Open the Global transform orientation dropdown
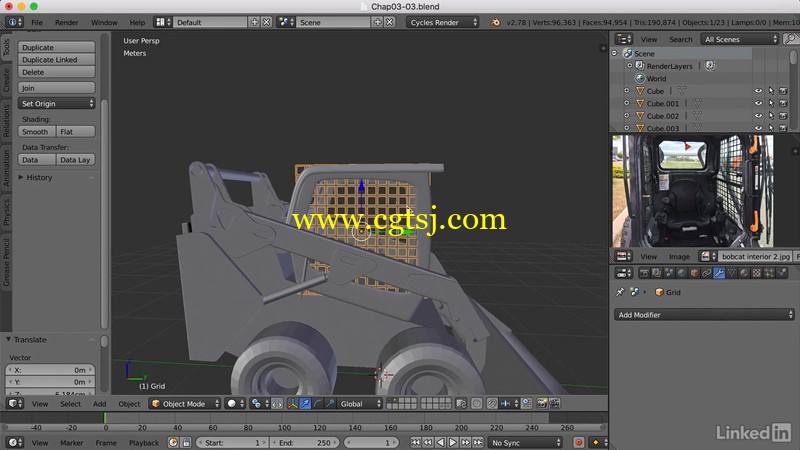 click(x=361, y=404)
